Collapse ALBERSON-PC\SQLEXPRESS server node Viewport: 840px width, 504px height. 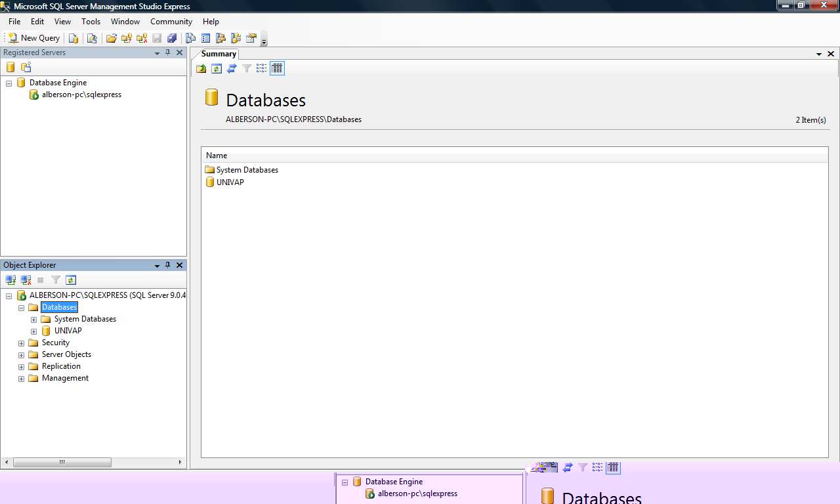point(9,296)
